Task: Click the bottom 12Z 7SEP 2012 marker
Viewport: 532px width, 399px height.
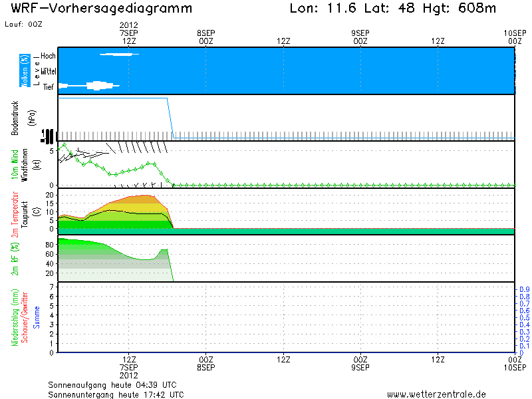Action: click(129, 367)
